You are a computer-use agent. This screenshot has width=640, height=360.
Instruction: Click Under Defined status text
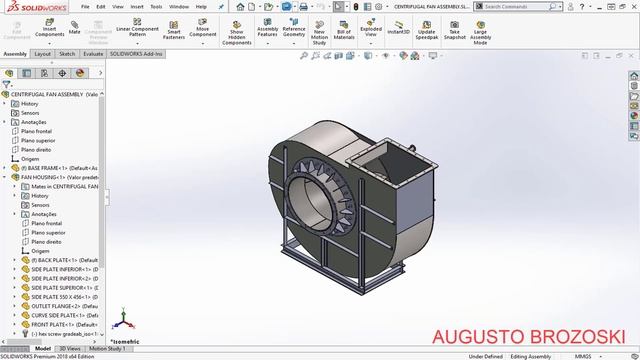485,356
